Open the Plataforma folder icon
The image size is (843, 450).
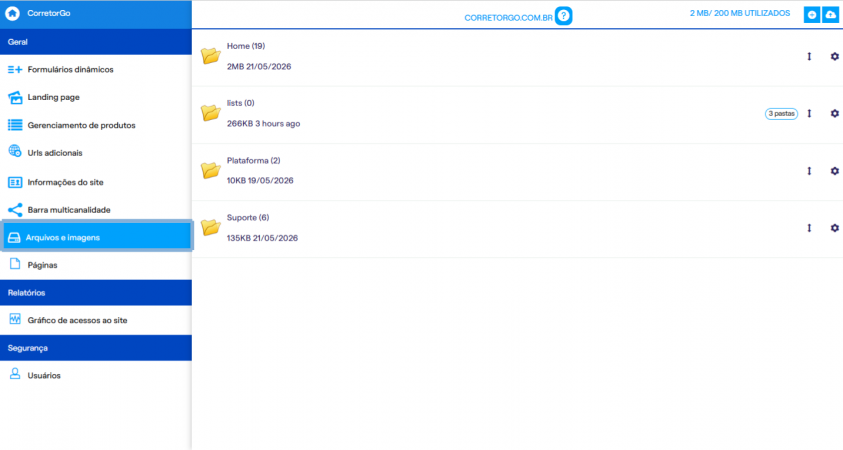pyautogui.click(x=211, y=170)
